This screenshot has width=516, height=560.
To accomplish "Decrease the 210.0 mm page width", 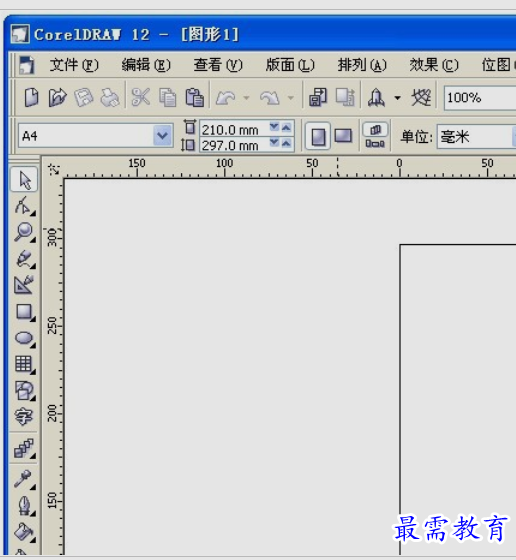I will click(274, 128).
